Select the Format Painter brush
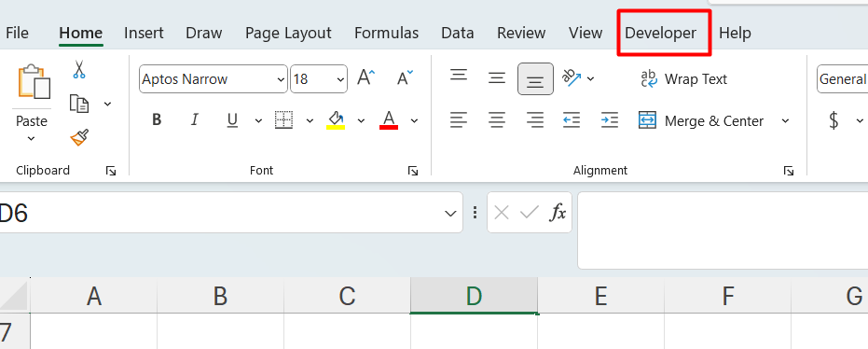This screenshot has width=868, height=349. coord(79,137)
